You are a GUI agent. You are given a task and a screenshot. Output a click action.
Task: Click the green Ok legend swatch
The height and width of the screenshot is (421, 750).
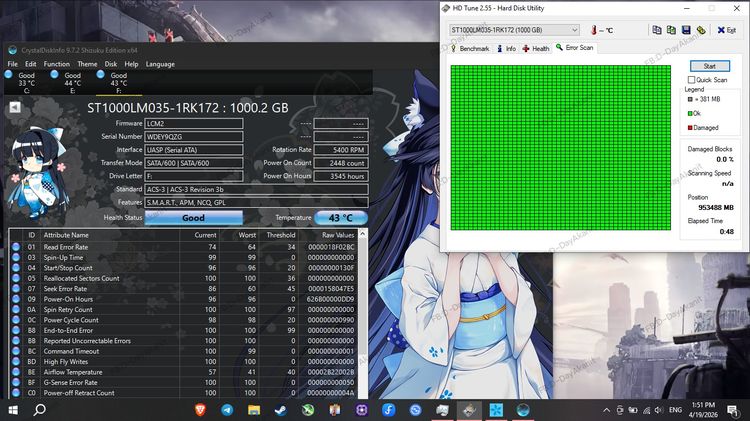pyautogui.click(x=690, y=113)
